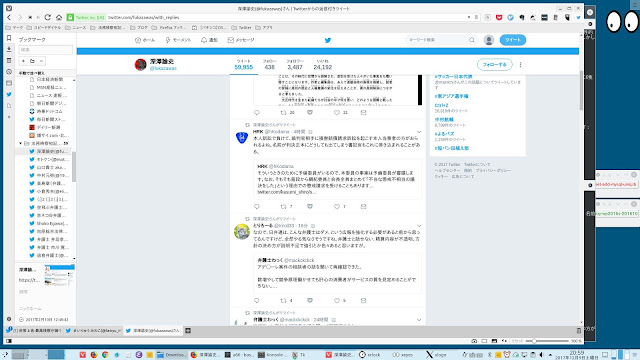This screenshot has height=360, width=640.
Task: Open the address bar history dropdown
Action: click(469, 17)
